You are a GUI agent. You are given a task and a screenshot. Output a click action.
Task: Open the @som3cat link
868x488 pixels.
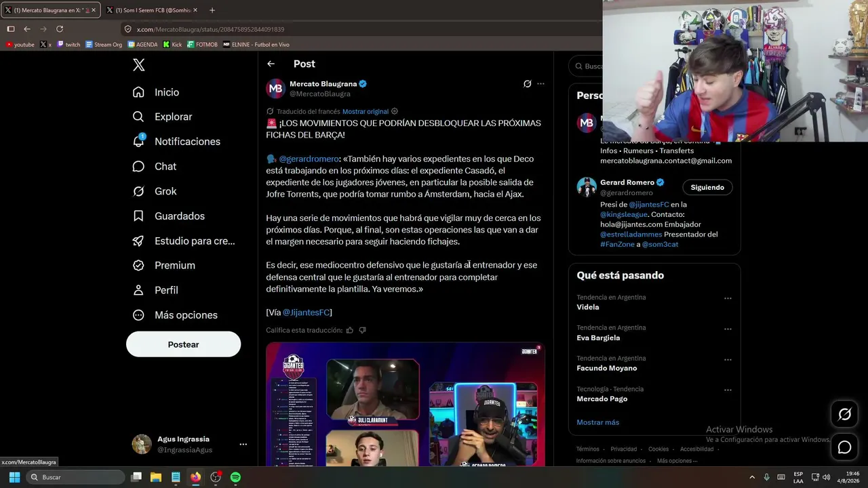(660, 244)
